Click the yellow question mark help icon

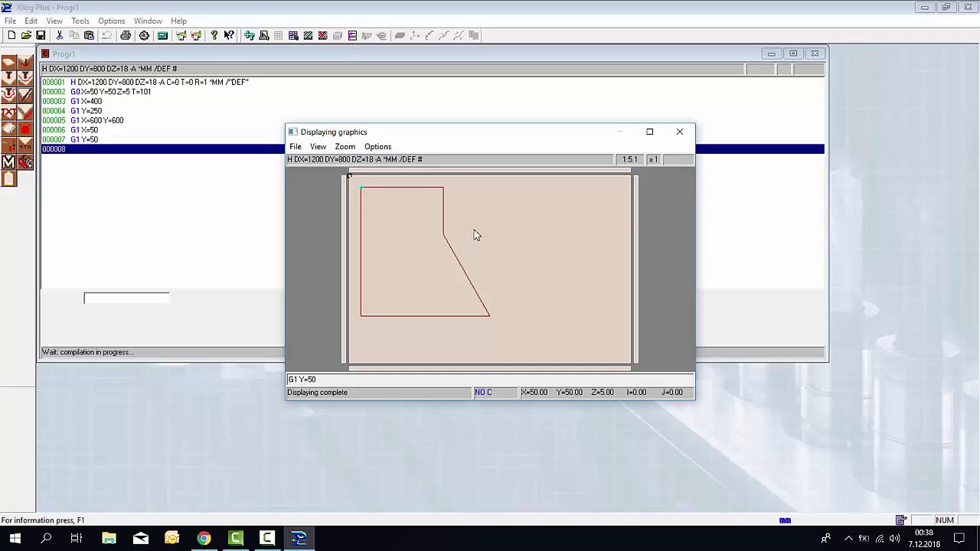(214, 35)
